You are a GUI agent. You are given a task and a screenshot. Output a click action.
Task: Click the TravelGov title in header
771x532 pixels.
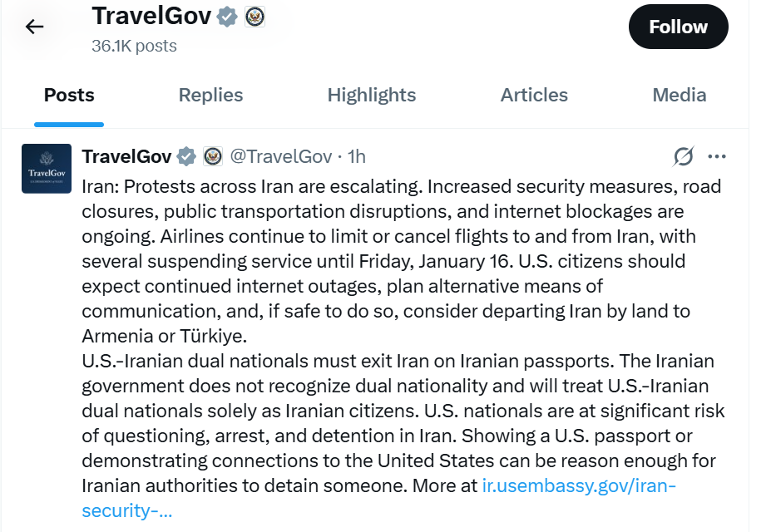151,16
